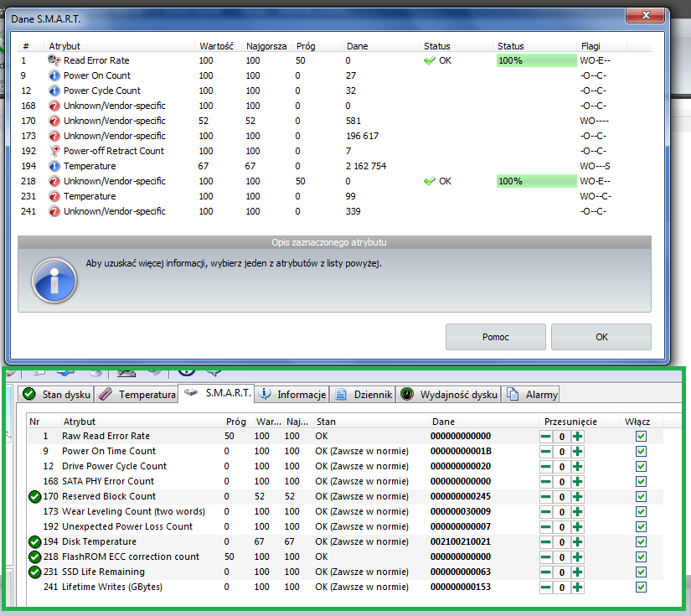Click question icon for attribute 173
Screen dimensions: 691x616
point(54,136)
